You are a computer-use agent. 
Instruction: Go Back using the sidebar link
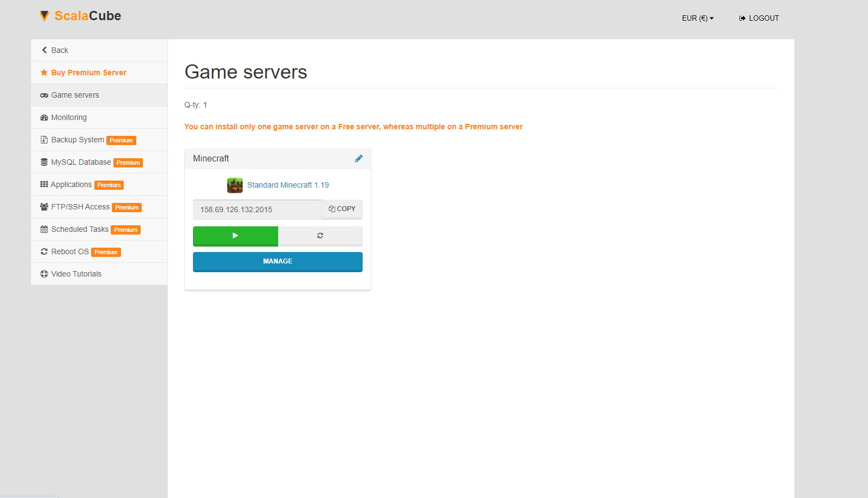99,50
